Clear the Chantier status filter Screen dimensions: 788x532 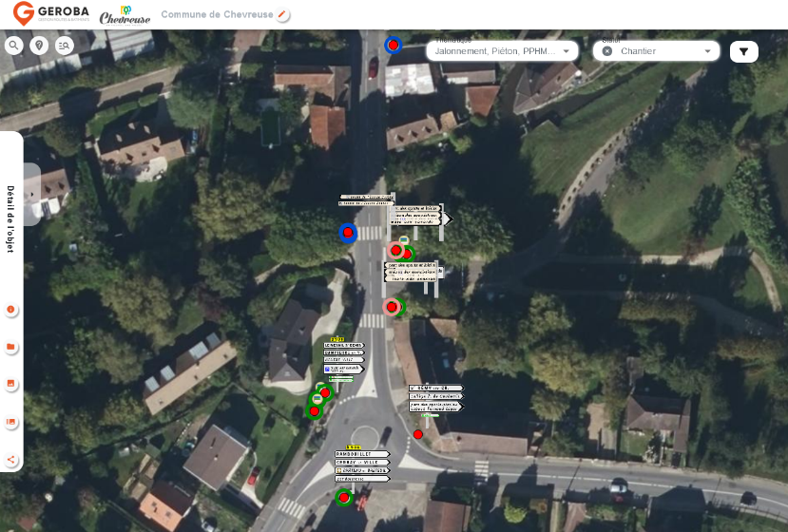[x=607, y=51]
